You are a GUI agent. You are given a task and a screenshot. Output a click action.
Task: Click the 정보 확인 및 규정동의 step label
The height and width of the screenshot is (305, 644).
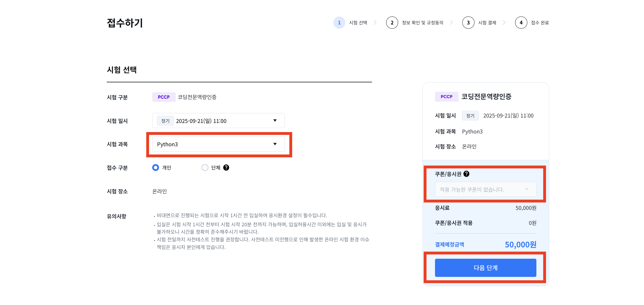[423, 23]
